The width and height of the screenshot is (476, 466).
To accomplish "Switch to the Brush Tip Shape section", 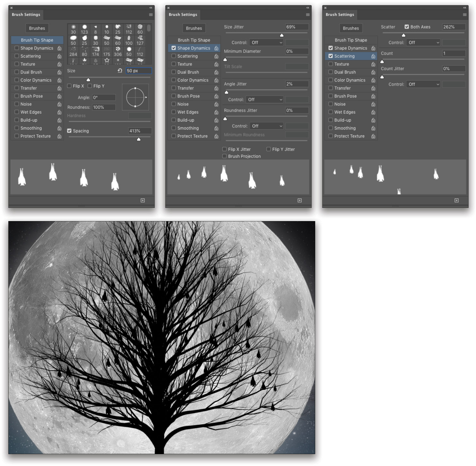I will tap(194, 40).
